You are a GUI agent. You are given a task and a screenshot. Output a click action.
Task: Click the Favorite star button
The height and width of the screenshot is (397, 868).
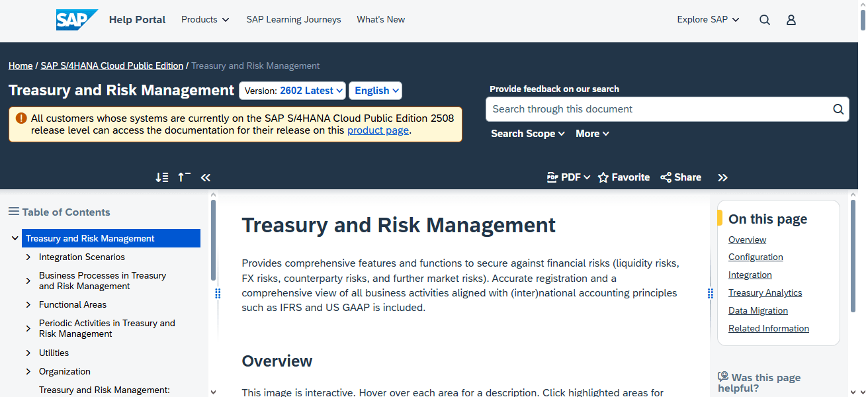pos(624,177)
